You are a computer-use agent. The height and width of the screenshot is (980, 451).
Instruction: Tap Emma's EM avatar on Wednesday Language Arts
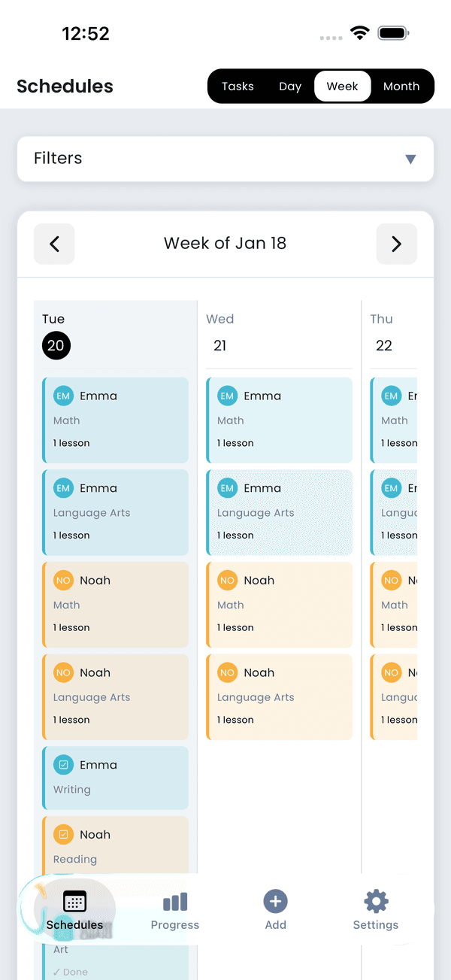227,488
